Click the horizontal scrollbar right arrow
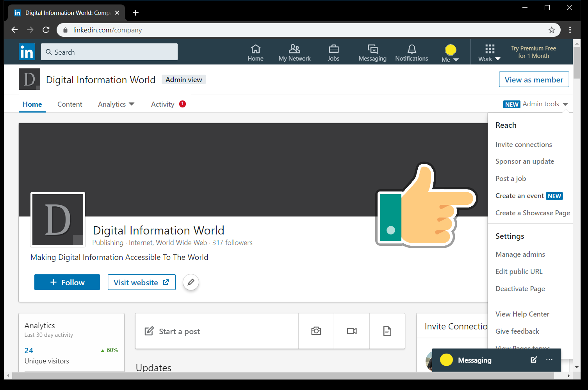588x390 pixels. point(568,376)
